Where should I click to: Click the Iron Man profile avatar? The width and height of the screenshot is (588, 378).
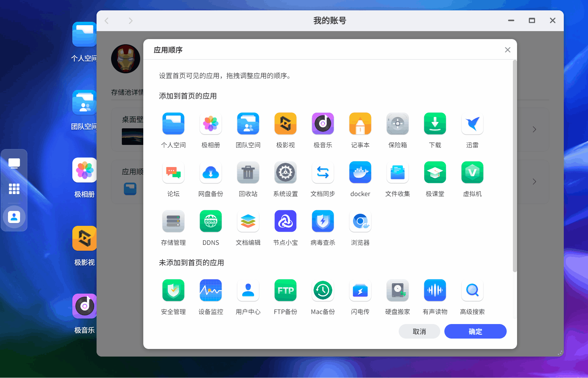pyautogui.click(x=126, y=59)
